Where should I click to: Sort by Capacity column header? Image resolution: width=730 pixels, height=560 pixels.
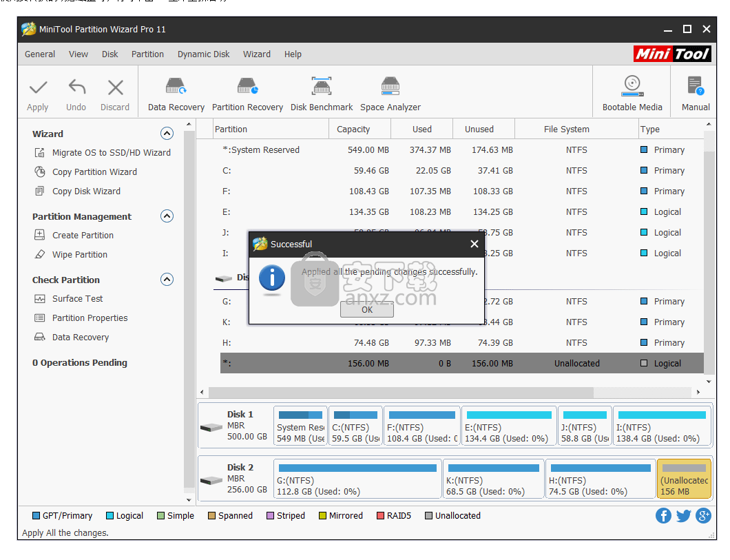coord(360,129)
